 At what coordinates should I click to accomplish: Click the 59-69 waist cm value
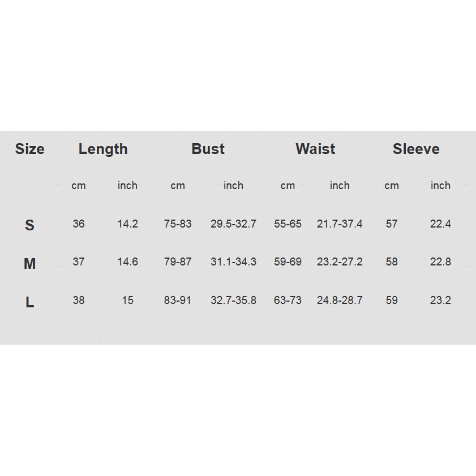288,262
